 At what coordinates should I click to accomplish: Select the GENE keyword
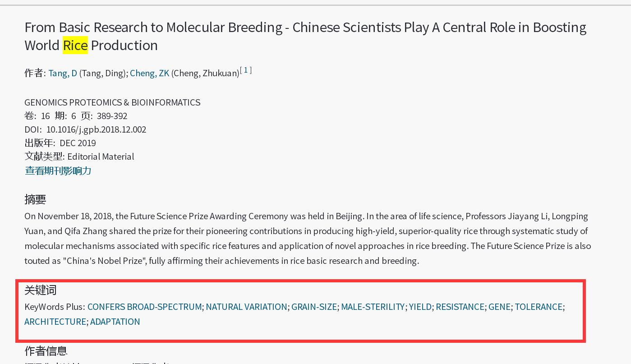500,307
